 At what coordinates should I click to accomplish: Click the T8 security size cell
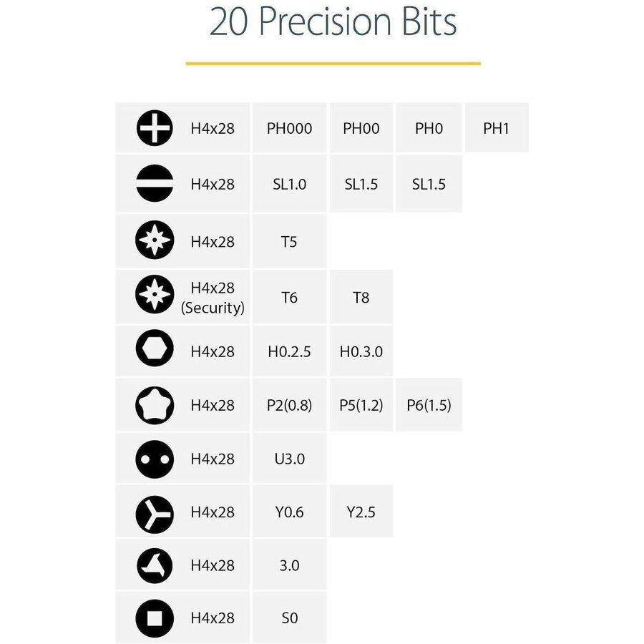(361, 297)
